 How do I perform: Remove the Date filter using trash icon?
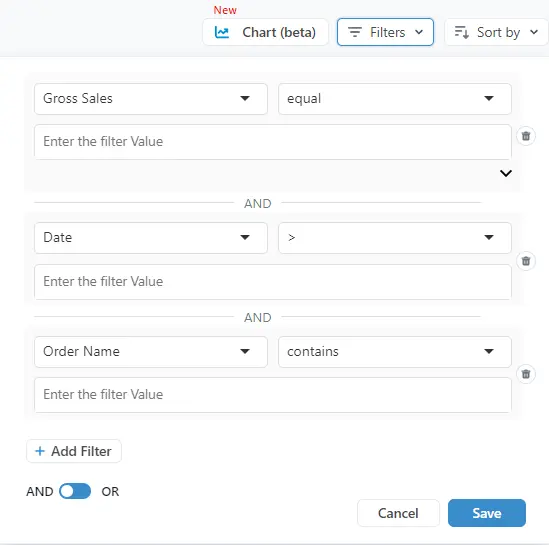(x=526, y=261)
